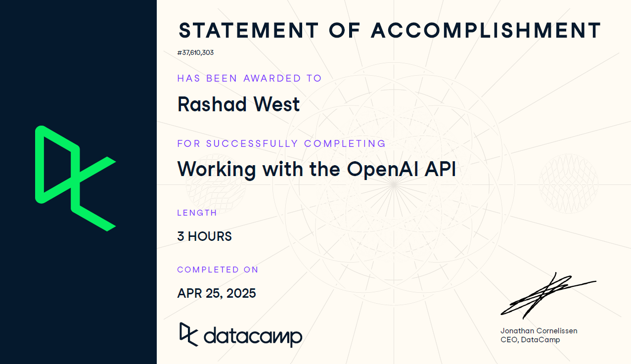This screenshot has width=631, height=364.
Task: Click the 'Has been awarded to' label
Action: (x=249, y=78)
